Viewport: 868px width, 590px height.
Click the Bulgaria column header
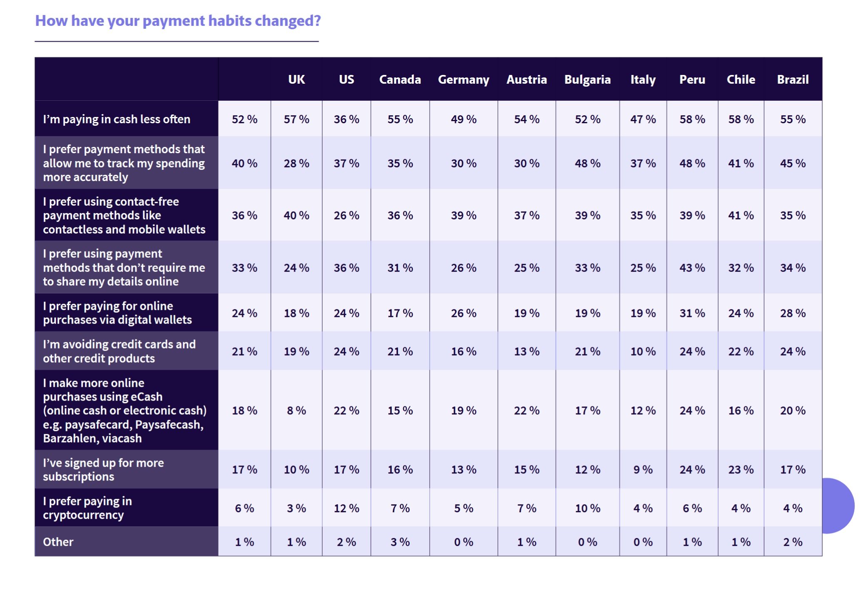[x=587, y=79]
